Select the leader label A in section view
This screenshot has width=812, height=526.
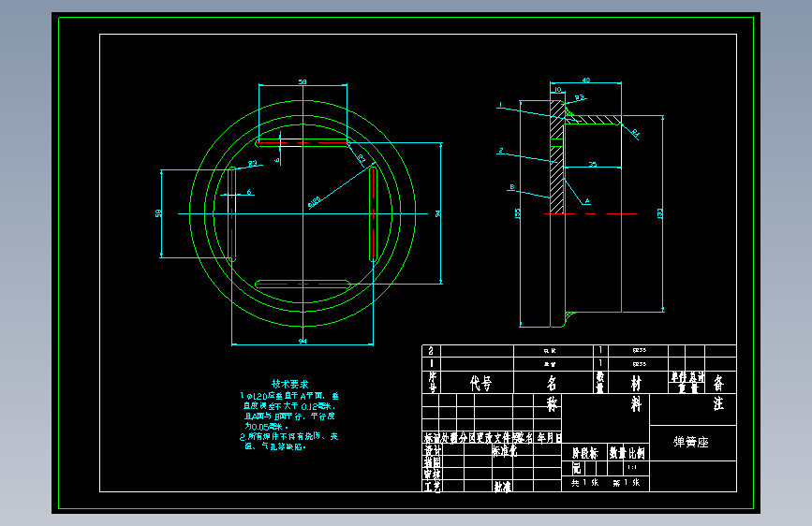pos(586,201)
